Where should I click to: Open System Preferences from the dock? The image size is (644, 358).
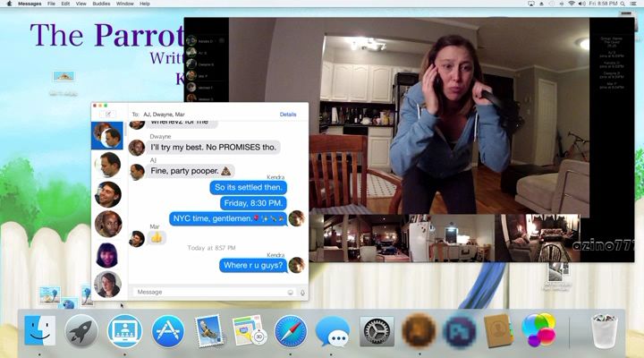(x=377, y=331)
